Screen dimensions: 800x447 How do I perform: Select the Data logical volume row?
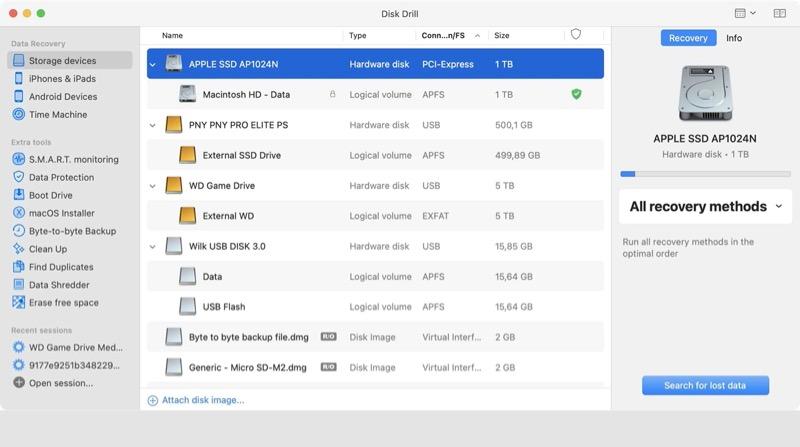(376, 277)
